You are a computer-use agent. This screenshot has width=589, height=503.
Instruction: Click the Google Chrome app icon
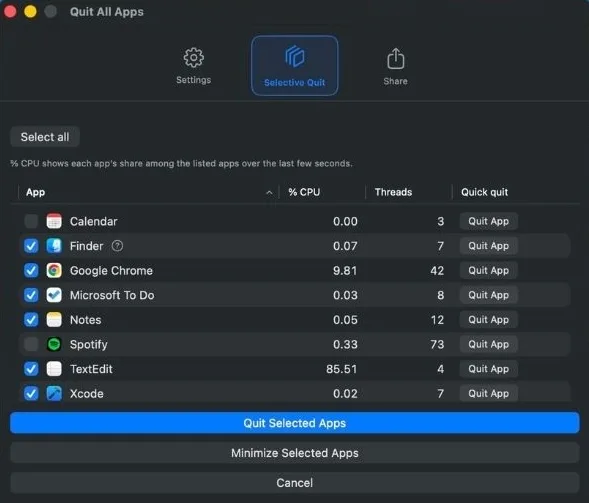point(54,270)
